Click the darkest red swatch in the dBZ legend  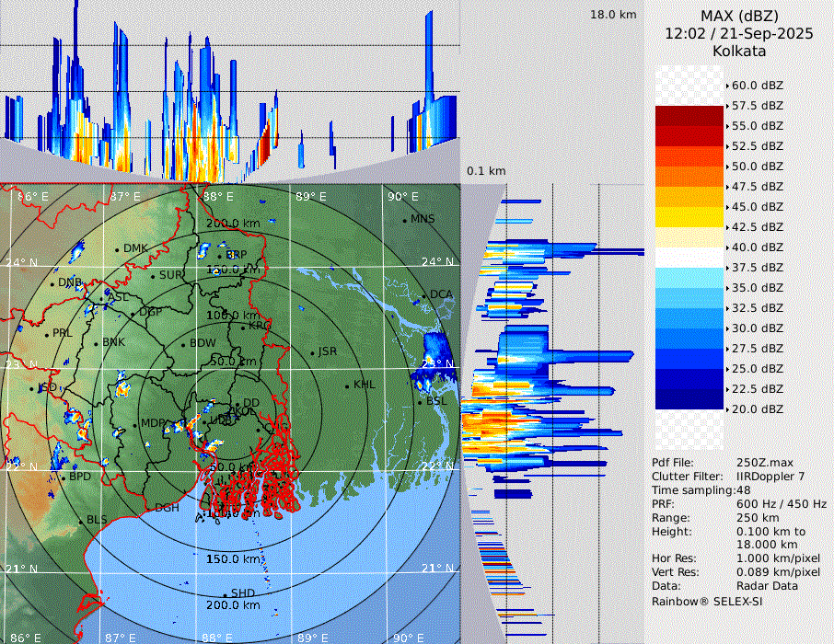tap(689, 115)
